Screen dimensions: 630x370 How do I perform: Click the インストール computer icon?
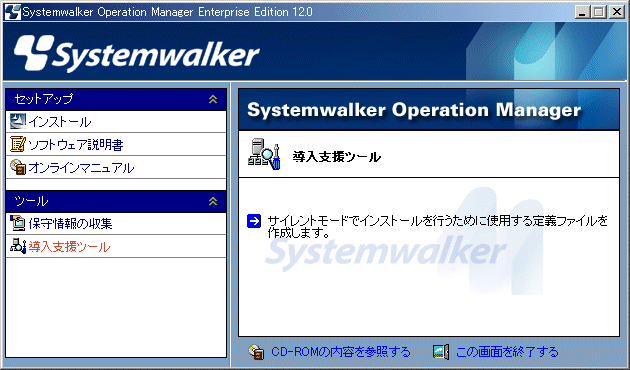point(17,121)
